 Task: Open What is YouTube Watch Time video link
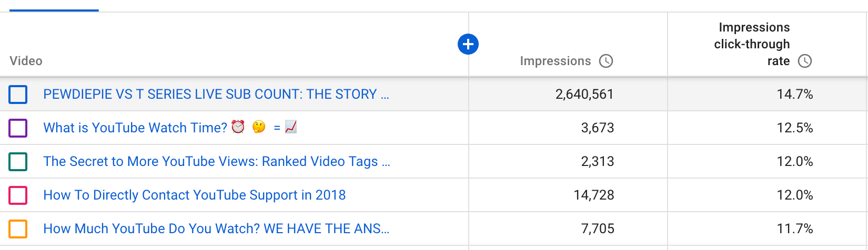coord(170,128)
